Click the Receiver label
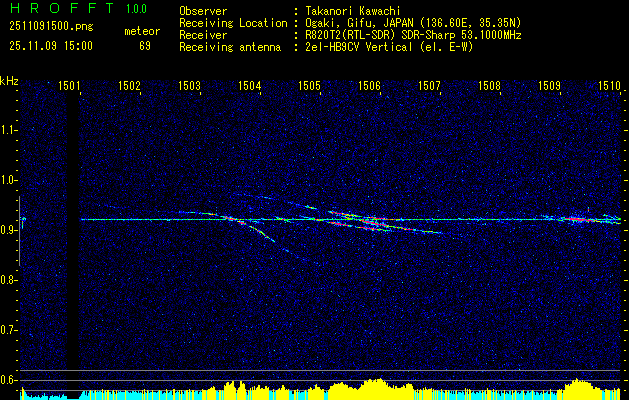Viewport: 629px width, 400px height. pos(203,35)
